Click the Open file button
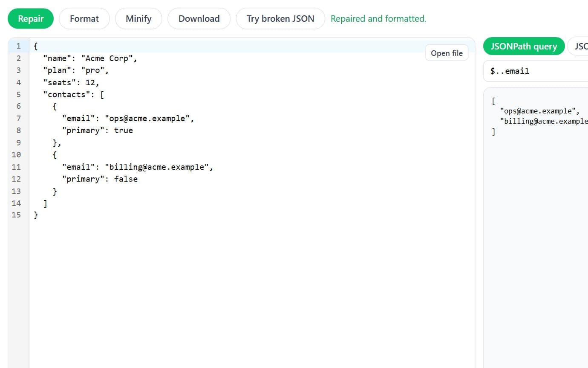This screenshot has height=368, width=588. tap(447, 53)
